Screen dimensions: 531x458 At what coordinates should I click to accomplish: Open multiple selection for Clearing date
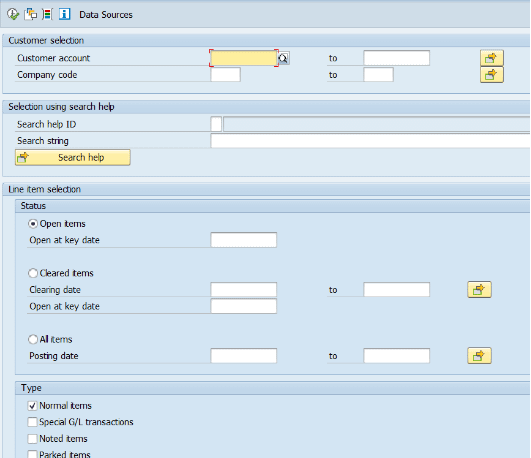pyautogui.click(x=479, y=290)
